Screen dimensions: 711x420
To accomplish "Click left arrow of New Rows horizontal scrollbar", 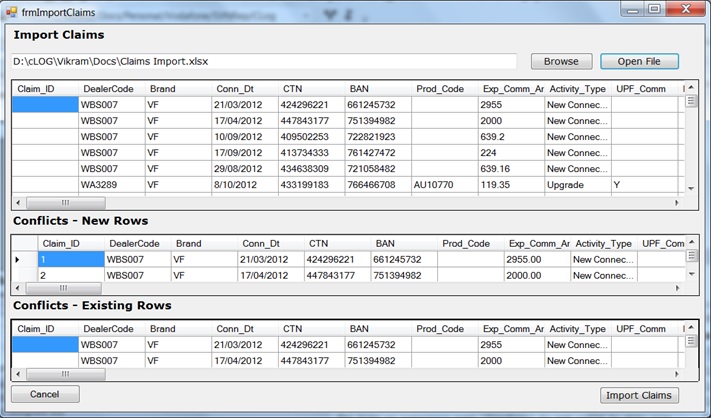I will (18, 288).
